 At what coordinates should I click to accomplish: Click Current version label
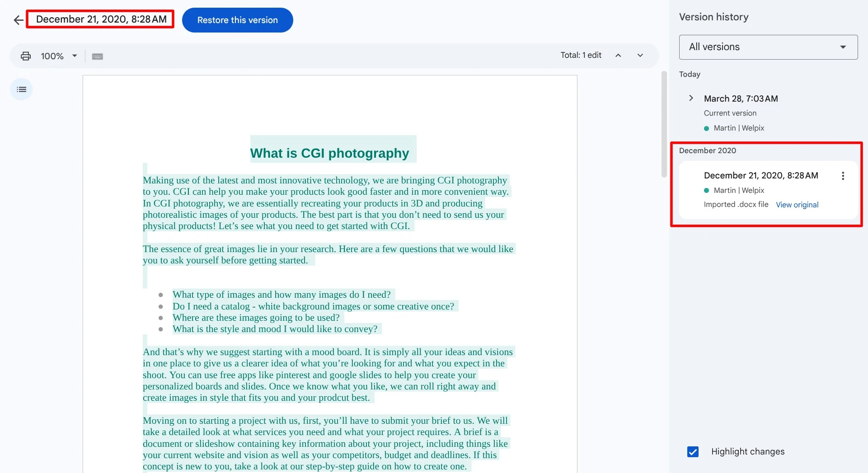pyautogui.click(x=730, y=113)
